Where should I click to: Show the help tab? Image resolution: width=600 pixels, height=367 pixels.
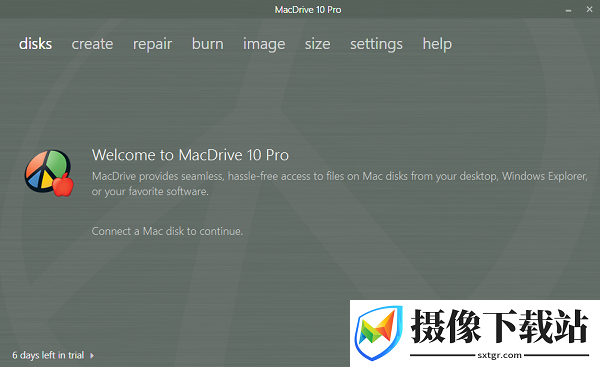[437, 44]
